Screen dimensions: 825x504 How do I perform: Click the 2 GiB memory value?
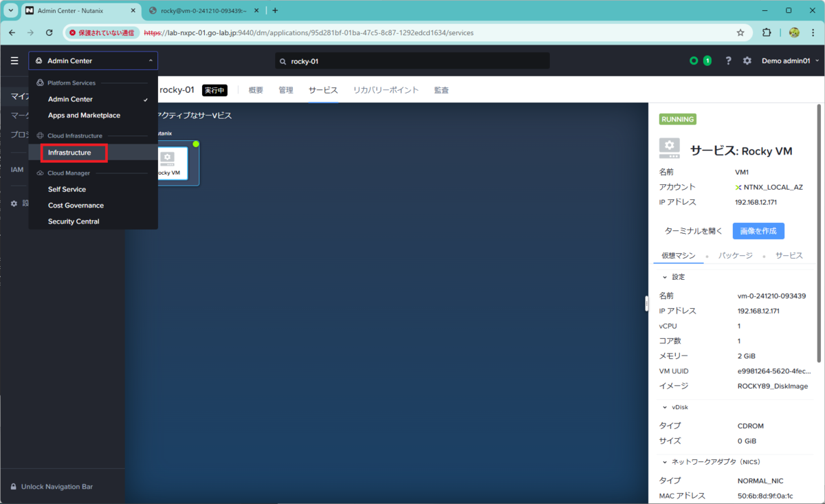click(746, 355)
